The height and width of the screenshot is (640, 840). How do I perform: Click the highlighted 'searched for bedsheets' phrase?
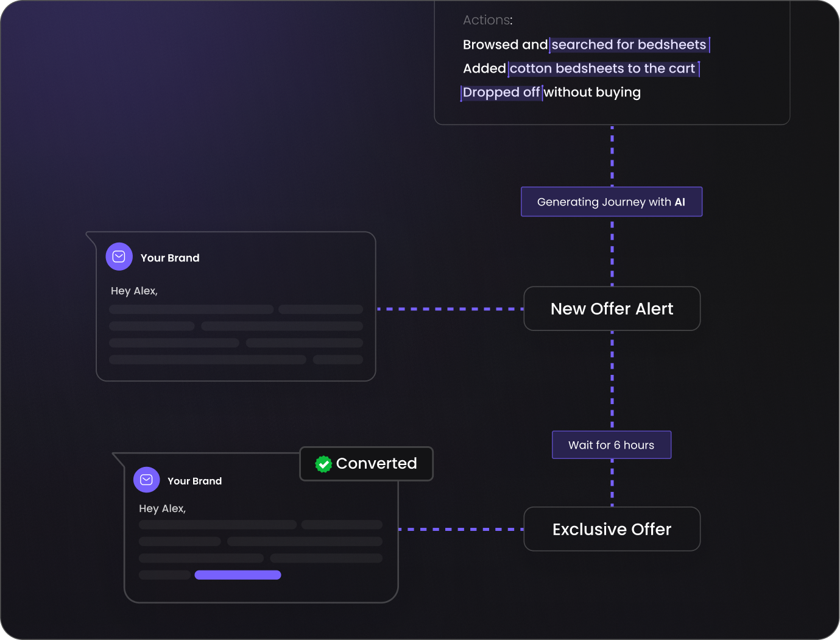629,44
